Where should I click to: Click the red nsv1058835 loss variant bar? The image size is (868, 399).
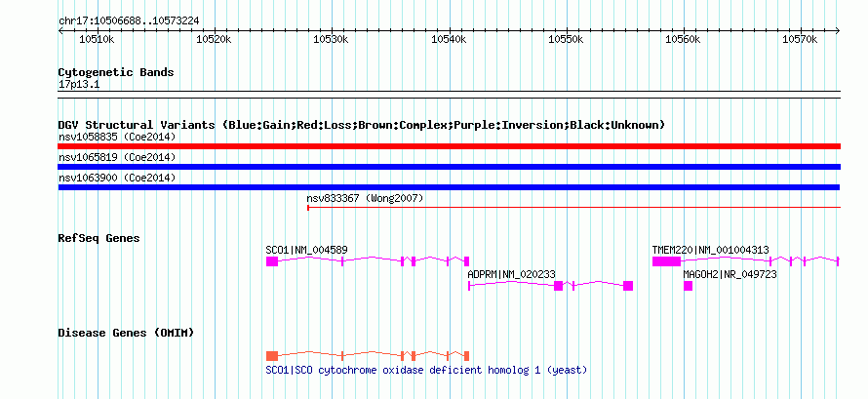449,146
